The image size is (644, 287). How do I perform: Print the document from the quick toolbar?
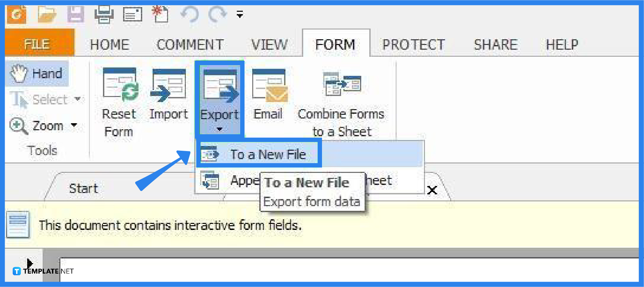[104, 14]
